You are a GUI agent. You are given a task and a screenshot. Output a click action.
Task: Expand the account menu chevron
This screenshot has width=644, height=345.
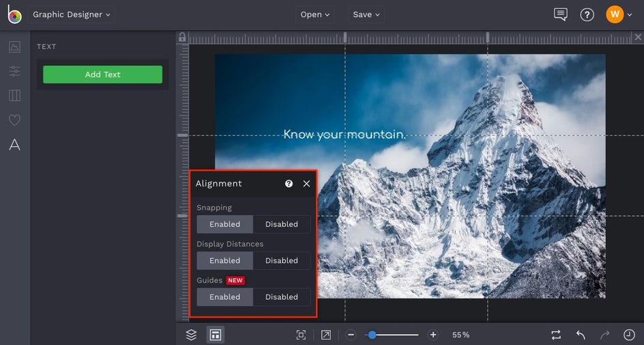630,15
